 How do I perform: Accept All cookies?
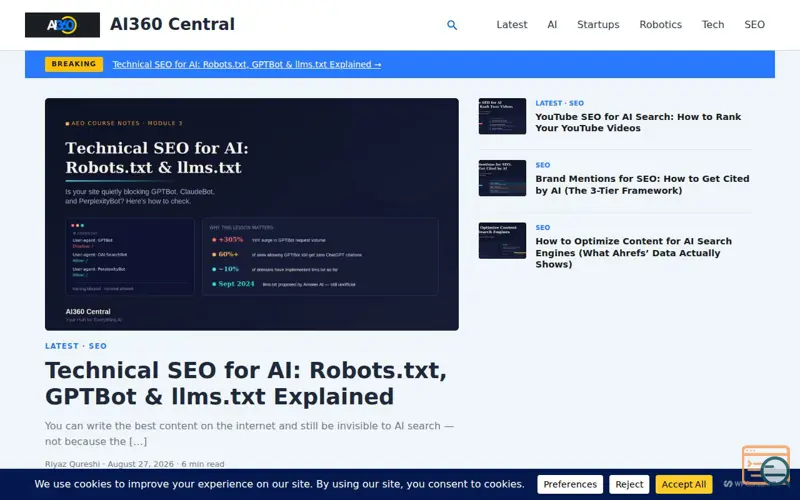tap(684, 484)
